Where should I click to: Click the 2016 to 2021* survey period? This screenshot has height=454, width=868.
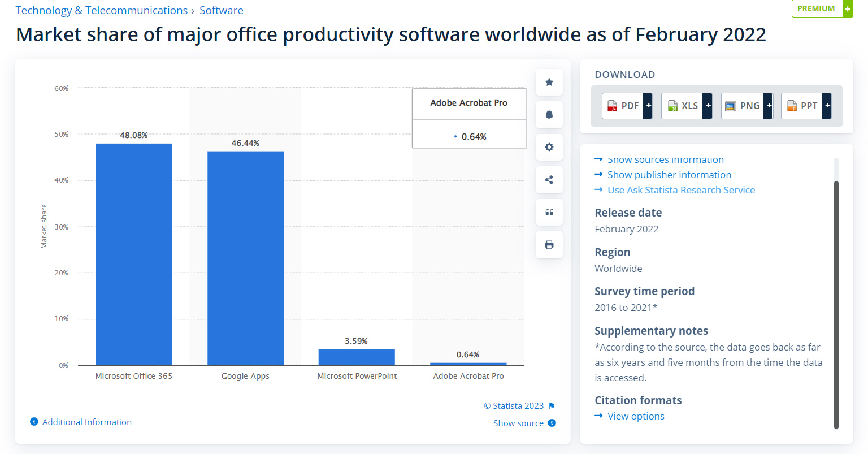tap(626, 308)
